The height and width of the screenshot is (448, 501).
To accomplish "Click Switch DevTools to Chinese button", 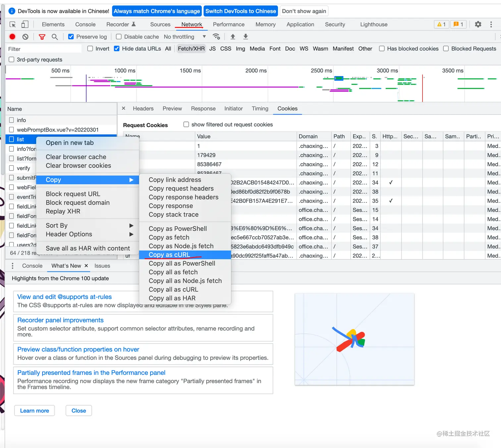I will point(241,11).
